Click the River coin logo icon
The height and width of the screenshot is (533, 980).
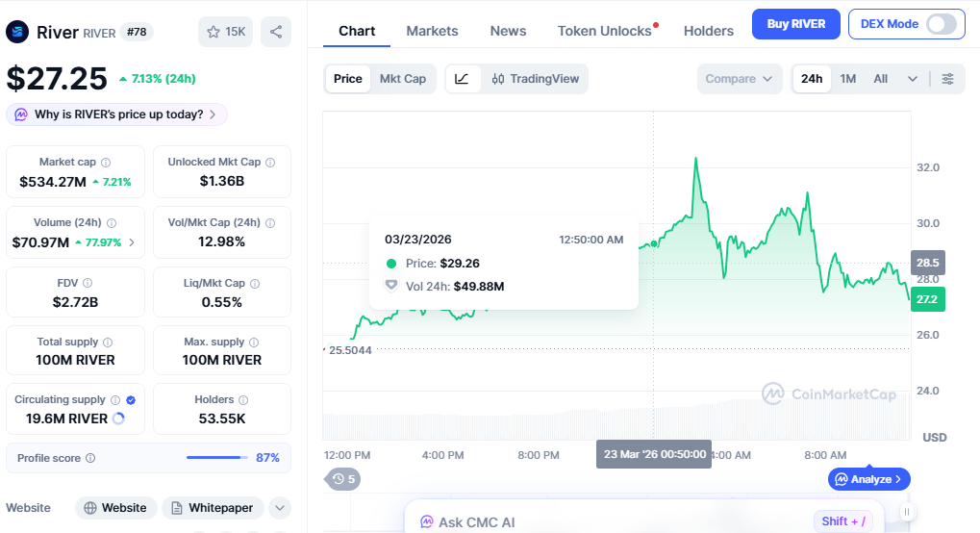click(17, 32)
